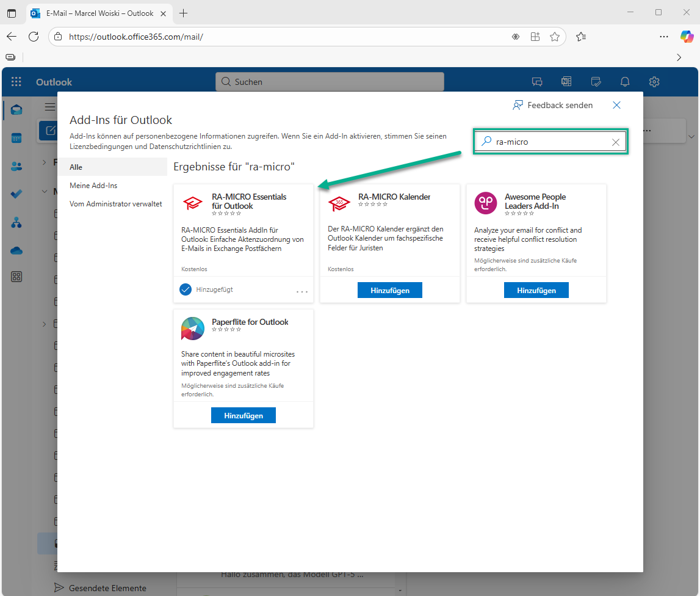700x596 pixels.
Task: Click the Paperflite logo thumbnail
Action: (193, 329)
